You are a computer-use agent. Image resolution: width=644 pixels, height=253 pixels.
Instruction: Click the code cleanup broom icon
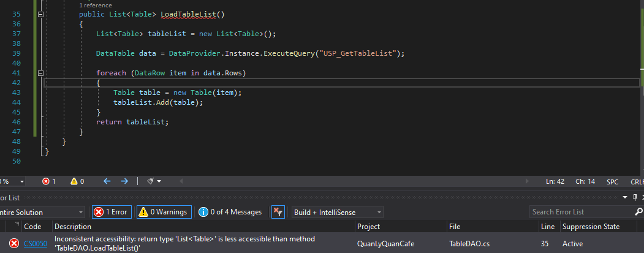(x=151, y=181)
